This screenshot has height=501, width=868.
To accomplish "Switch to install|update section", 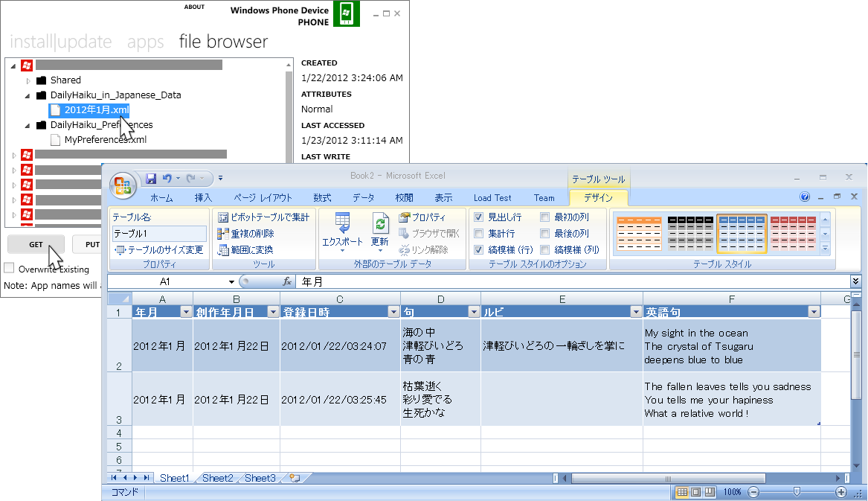I will click(61, 42).
